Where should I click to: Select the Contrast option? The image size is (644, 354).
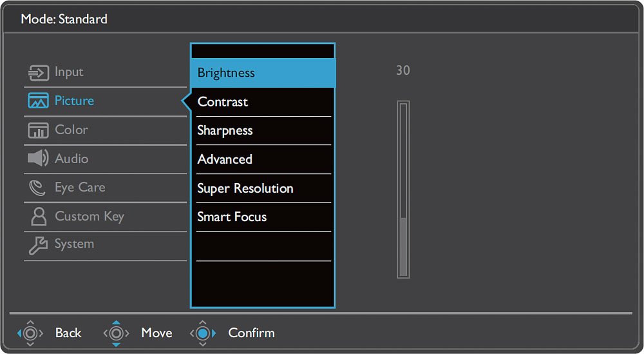(263, 102)
